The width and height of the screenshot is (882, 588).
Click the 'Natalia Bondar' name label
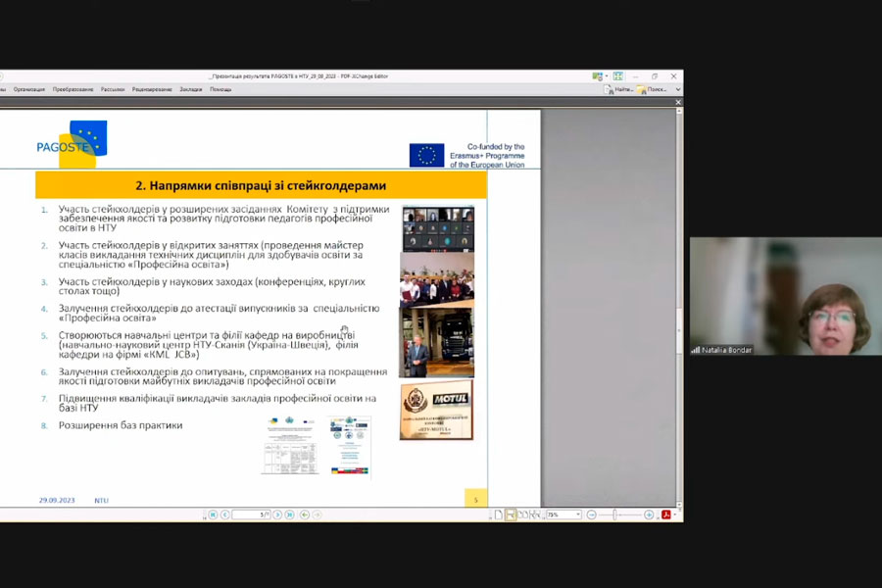coord(726,350)
